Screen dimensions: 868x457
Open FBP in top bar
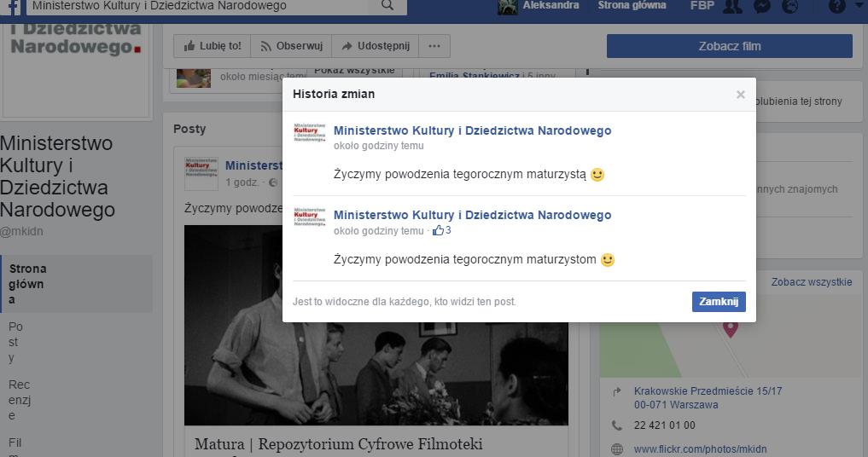click(702, 5)
